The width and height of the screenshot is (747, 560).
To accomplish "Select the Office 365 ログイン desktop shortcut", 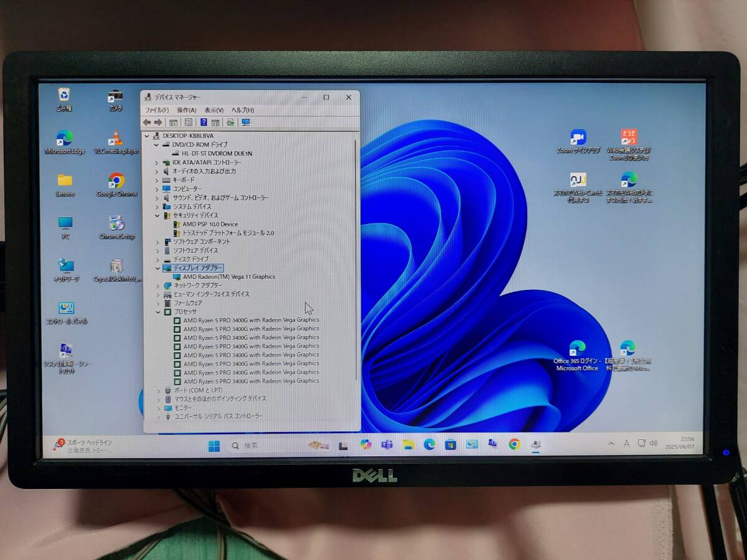I will coord(577,356).
